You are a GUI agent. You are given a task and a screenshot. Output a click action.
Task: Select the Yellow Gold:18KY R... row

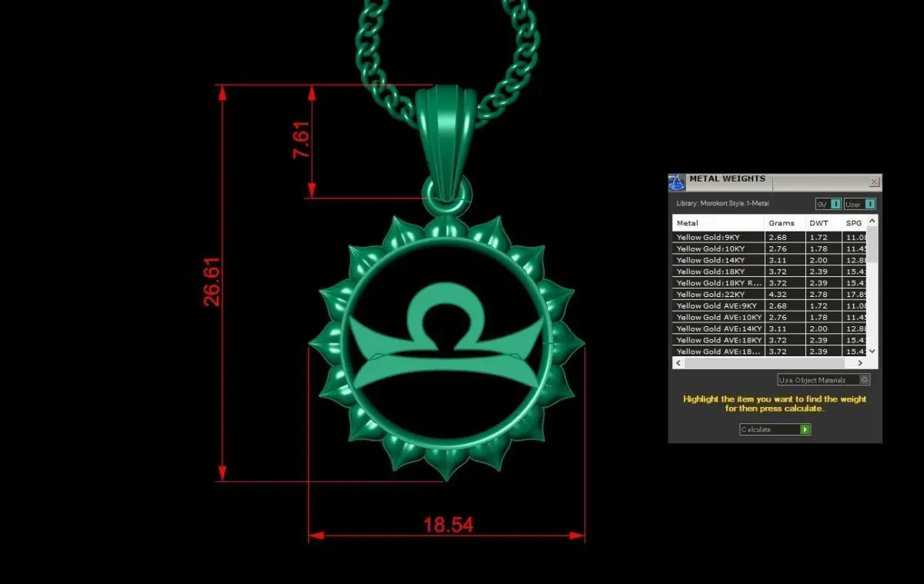coord(770,282)
